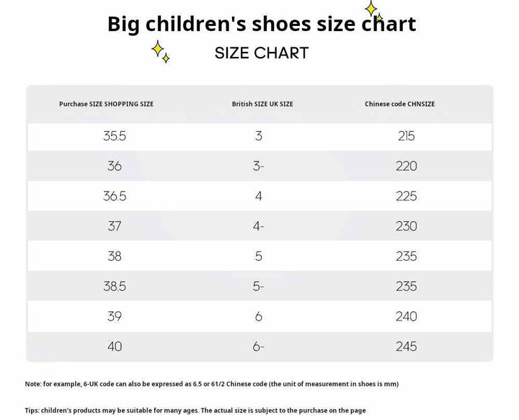Click the SIZE CHART subtitle
519x420 pixels.
262,53
